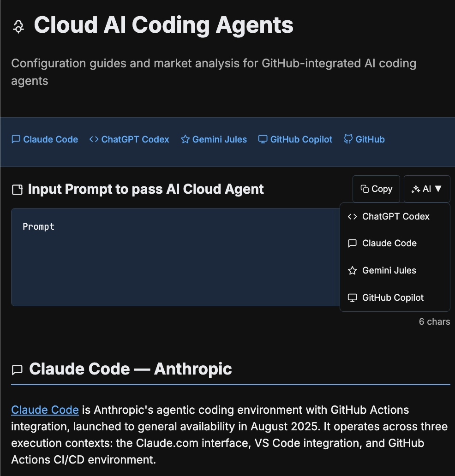Click the code brackets icon beside ChatGPT Codex

[x=94, y=139]
